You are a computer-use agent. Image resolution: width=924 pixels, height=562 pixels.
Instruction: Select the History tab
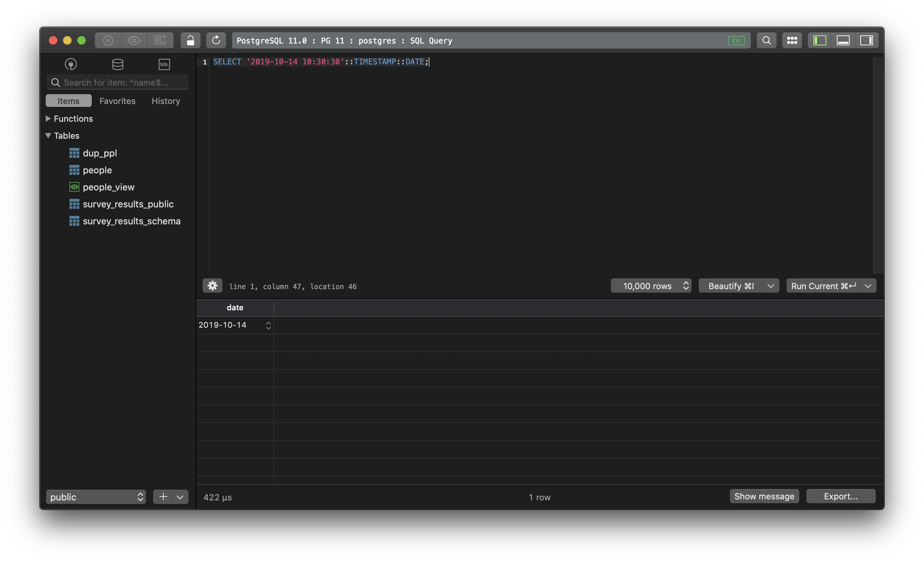pyautogui.click(x=166, y=100)
